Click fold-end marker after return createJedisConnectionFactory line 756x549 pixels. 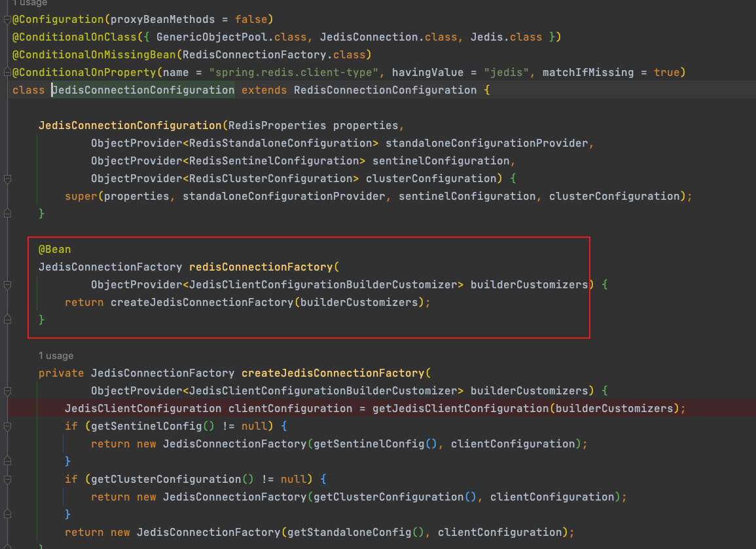pyautogui.click(x=7, y=319)
